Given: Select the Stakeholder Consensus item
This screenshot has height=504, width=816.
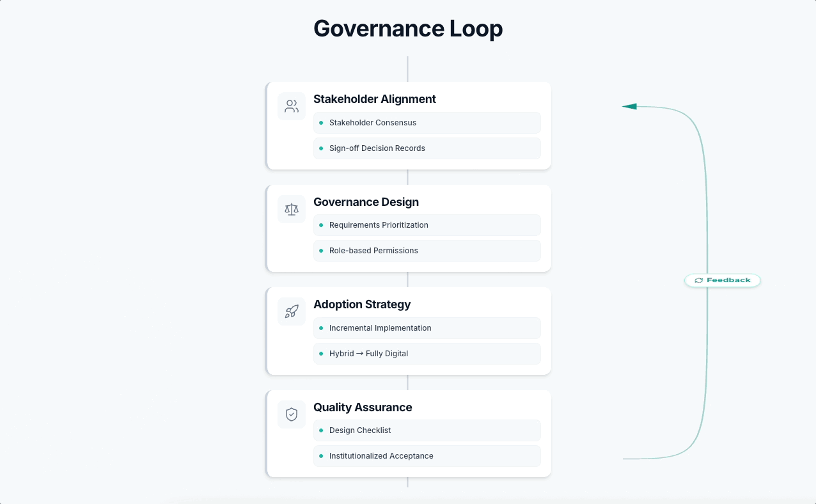Looking at the screenshot, I should pyautogui.click(x=427, y=123).
